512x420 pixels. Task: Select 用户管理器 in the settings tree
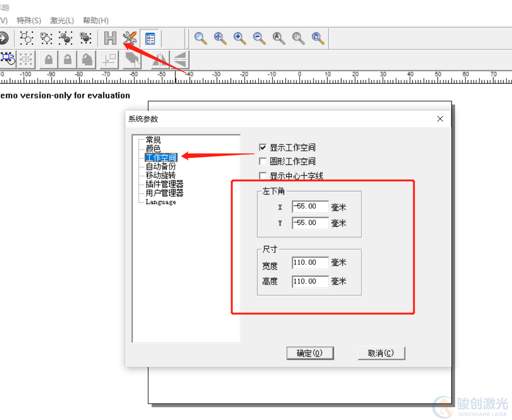tap(164, 193)
